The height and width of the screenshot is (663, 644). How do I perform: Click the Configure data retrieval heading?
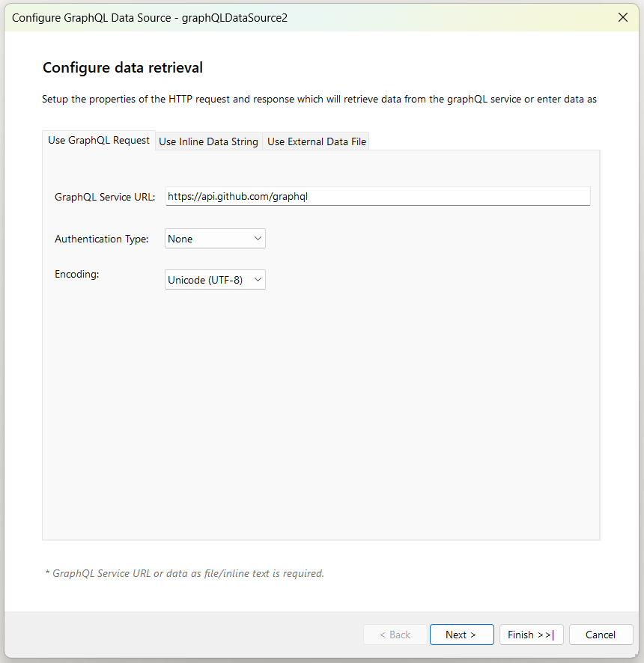click(x=122, y=67)
